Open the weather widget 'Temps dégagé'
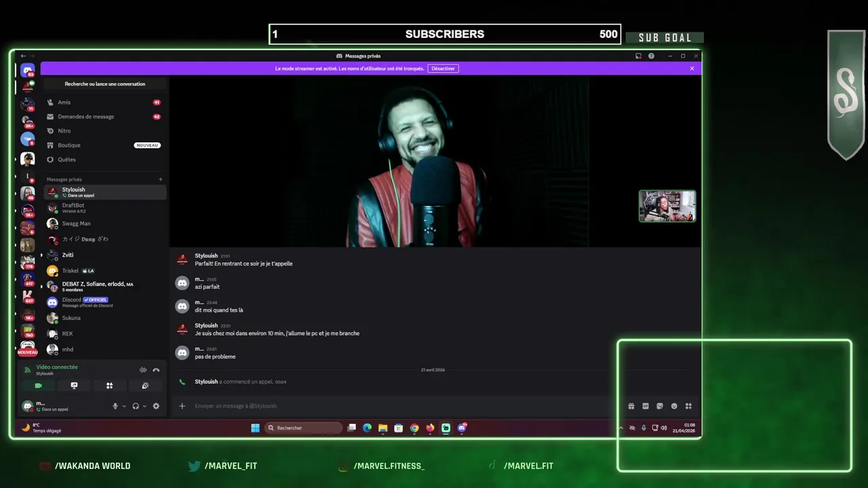The width and height of the screenshot is (868, 488). pyautogui.click(x=42, y=428)
